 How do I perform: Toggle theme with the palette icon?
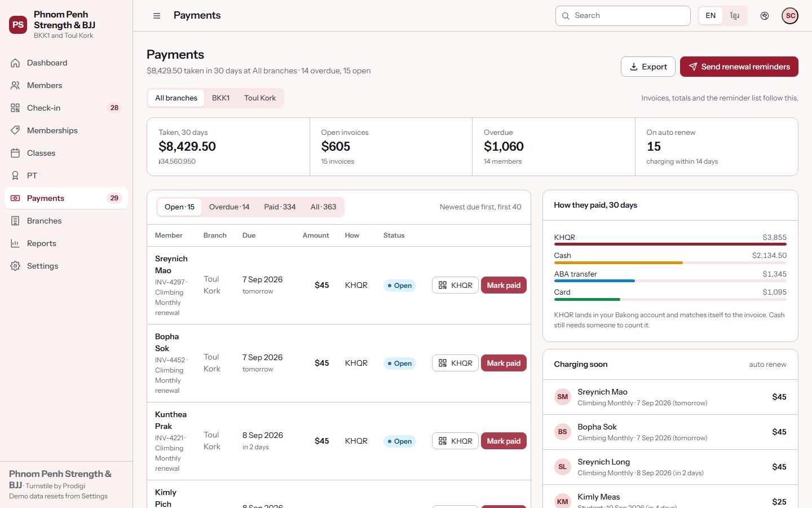click(x=765, y=16)
